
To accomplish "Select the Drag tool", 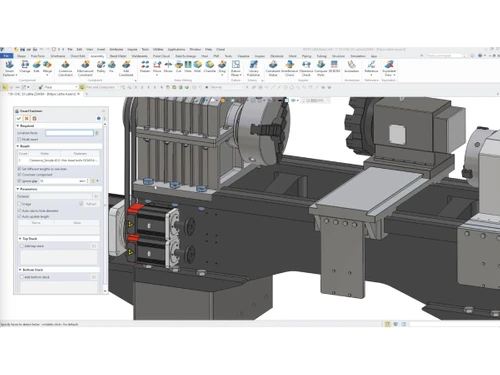I will [x=222, y=67].
